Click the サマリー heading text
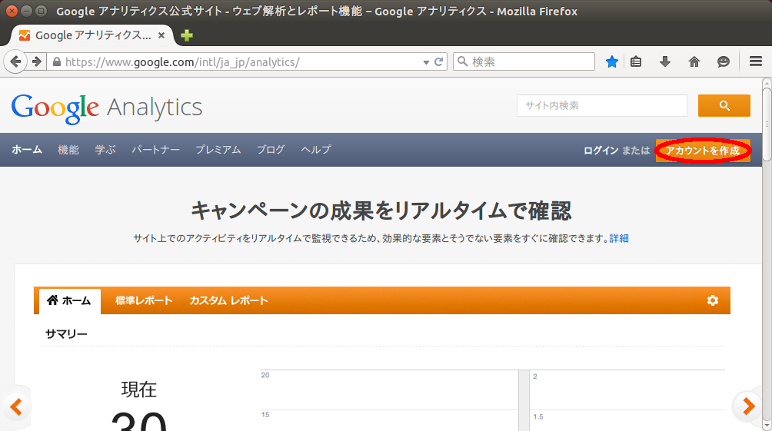Screen dimensions: 772x431 click(66, 334)
